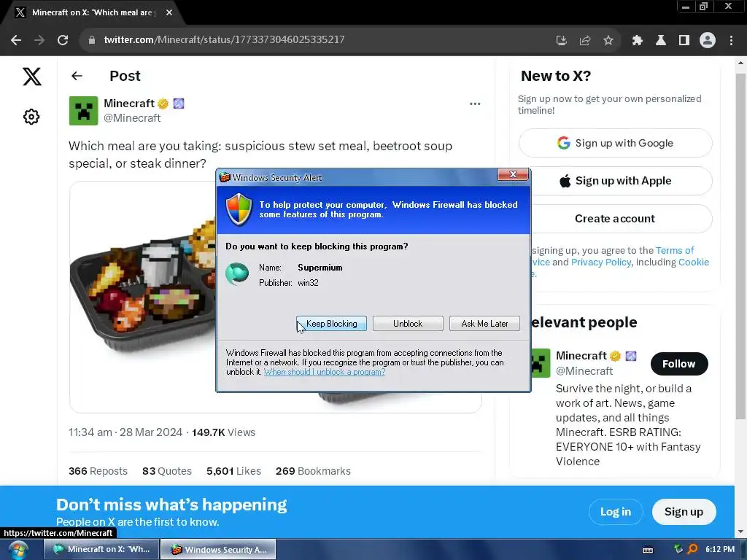Image resolution: width=747 pixels, height=560 pixels.
Task: Click the 366 Reposts count
Action: point(98,471)
